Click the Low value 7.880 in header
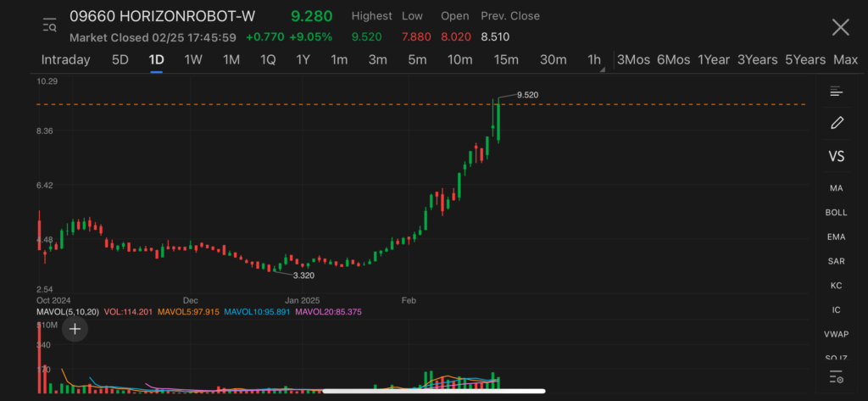The image size is (868, 401). tap(416, 37)
